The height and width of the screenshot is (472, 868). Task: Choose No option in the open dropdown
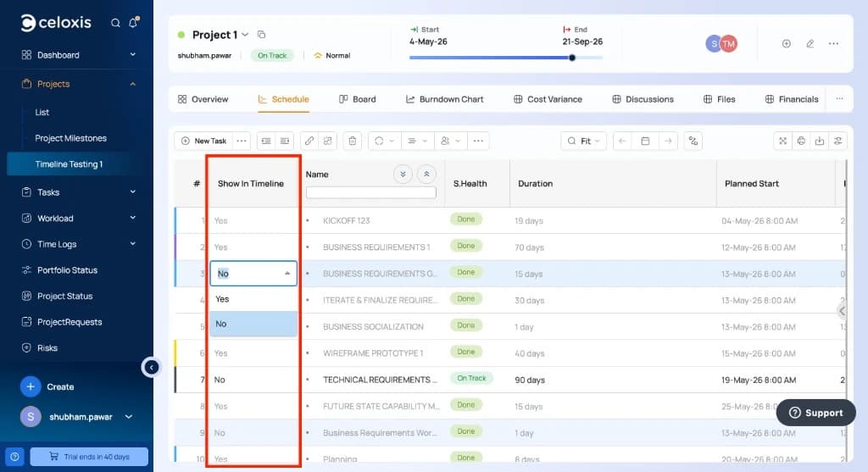point(253,324)
